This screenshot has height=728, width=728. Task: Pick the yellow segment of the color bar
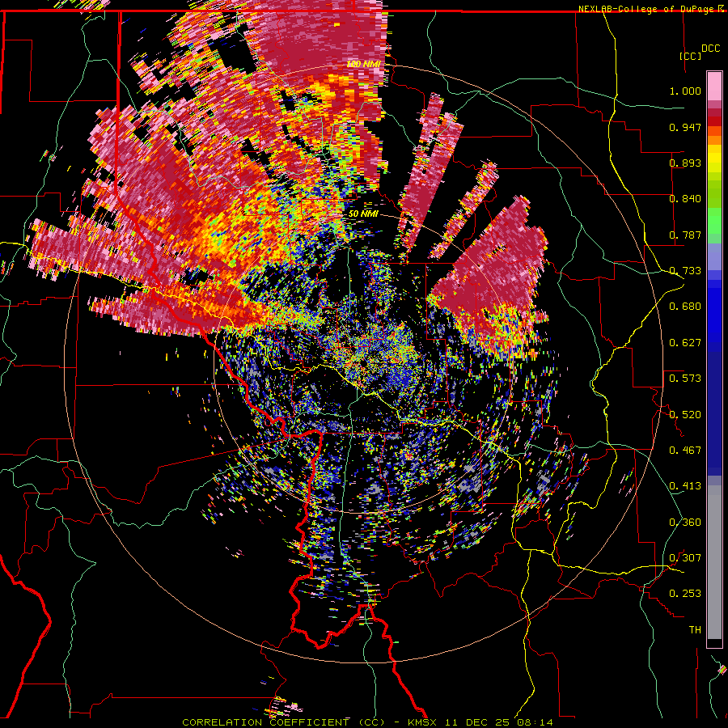point(714,159)
